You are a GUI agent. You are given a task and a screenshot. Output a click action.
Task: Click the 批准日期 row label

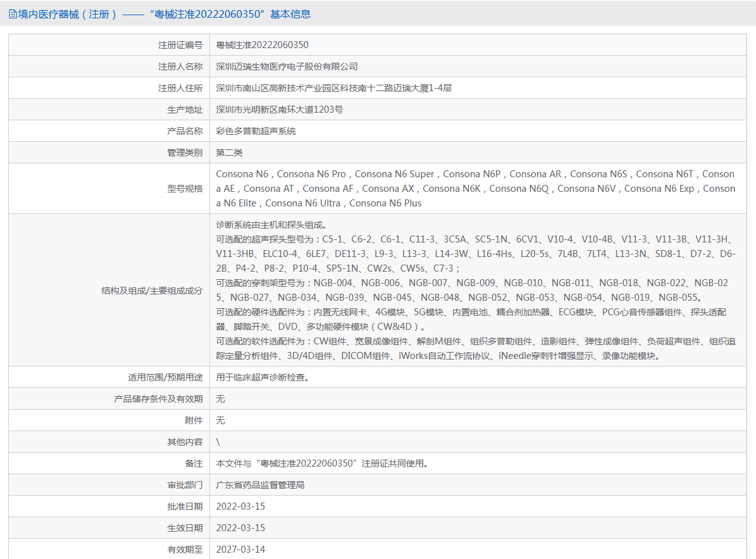pyautogui.click(x=185, y=506)
